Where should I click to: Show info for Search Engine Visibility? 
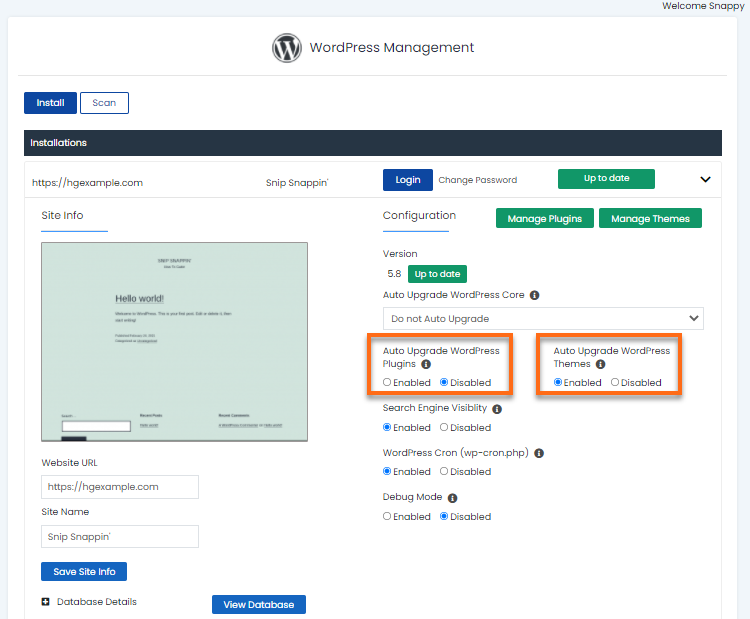point(497,409)
